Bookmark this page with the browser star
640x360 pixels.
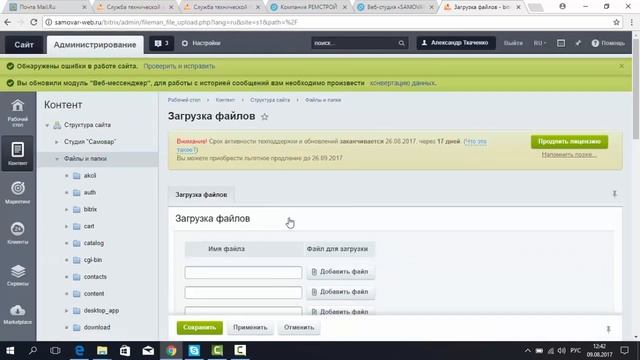[616, 22]
